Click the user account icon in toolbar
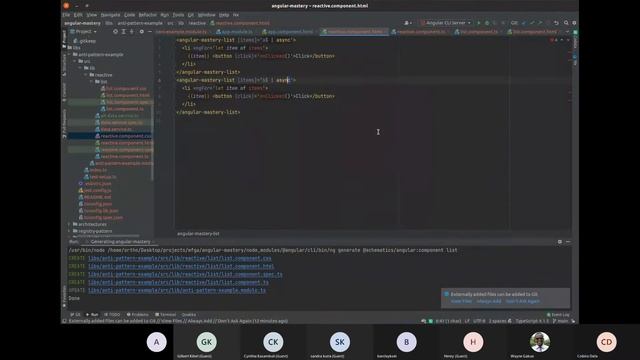This screenshot has width=640, height=360. 407,23
